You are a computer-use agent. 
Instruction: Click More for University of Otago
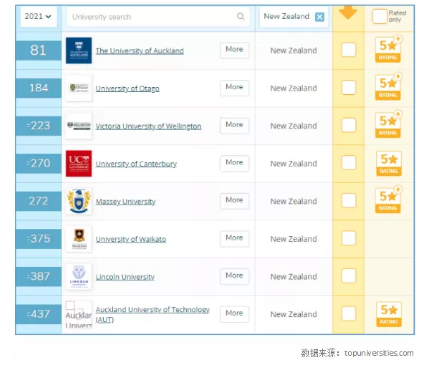pos(234,88)
